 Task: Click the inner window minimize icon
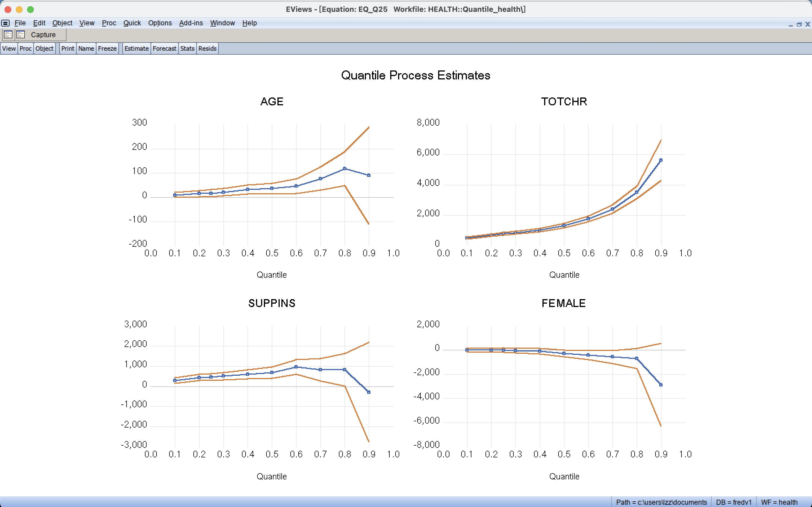[791, 24]
